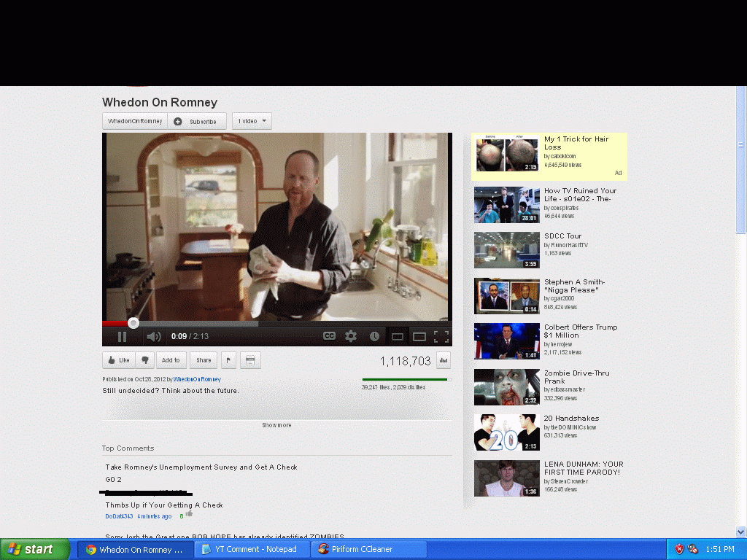
Task: Expand the 1 video dropdown
Action: coord(252,122)
